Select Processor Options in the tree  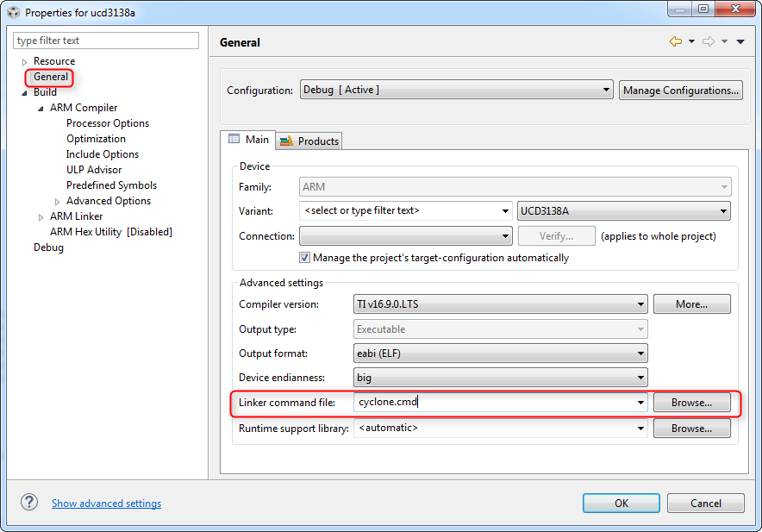point(108,123)
